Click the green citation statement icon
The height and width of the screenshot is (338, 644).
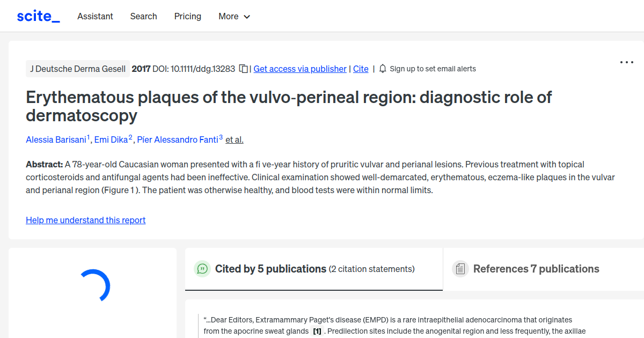click(x=202, y=269)
